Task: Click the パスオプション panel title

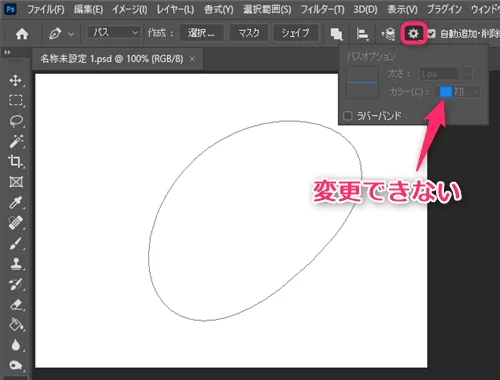Action: (x=371, y=56)
